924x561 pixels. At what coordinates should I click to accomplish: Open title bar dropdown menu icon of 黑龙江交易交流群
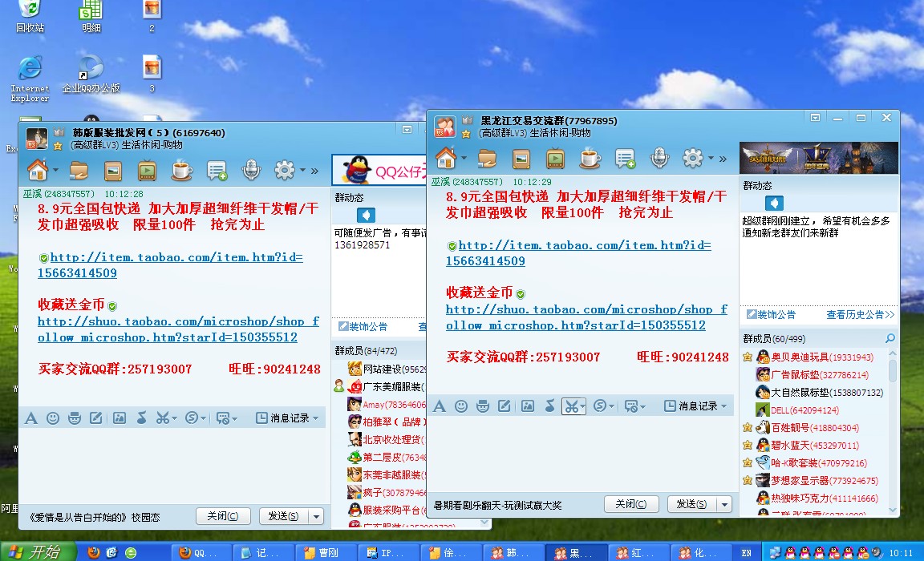815,118
